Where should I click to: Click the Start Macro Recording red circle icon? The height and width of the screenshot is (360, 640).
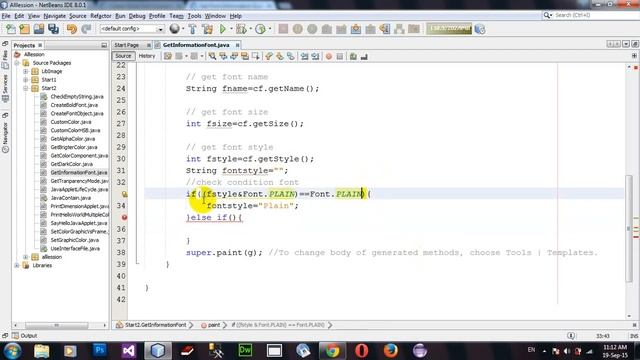coord(329,56)
